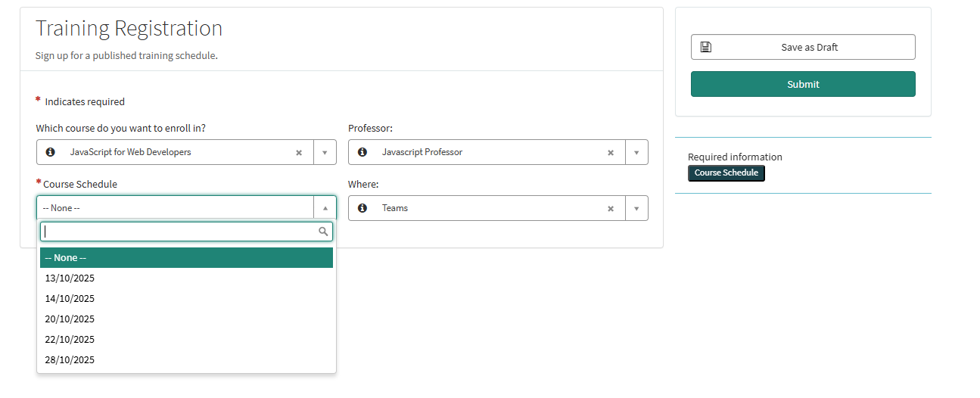Clear the selected course with the X icon
The image size is (980, 398).
coord(299,152)
